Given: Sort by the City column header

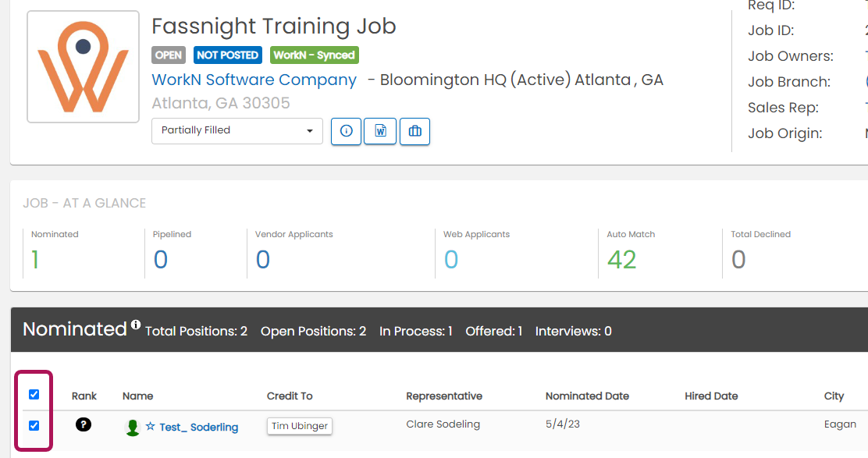Looking at the screenshot, I should point(834,396).
